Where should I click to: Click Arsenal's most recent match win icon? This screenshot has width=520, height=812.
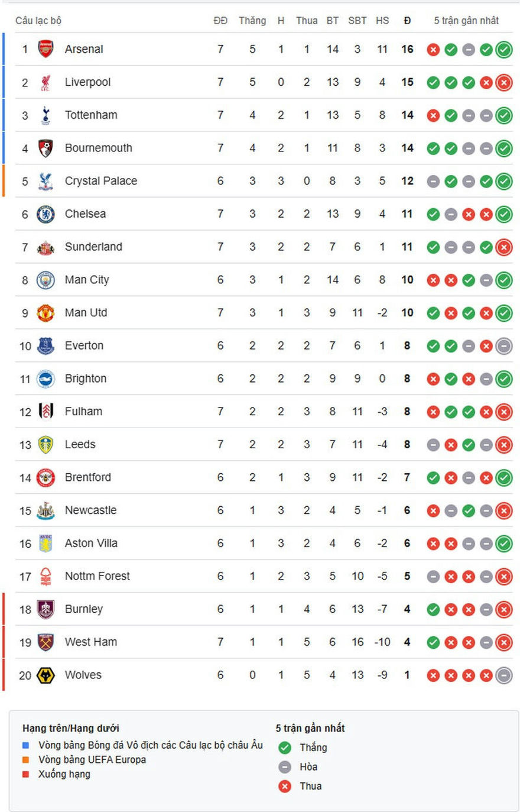click(503, 50)
